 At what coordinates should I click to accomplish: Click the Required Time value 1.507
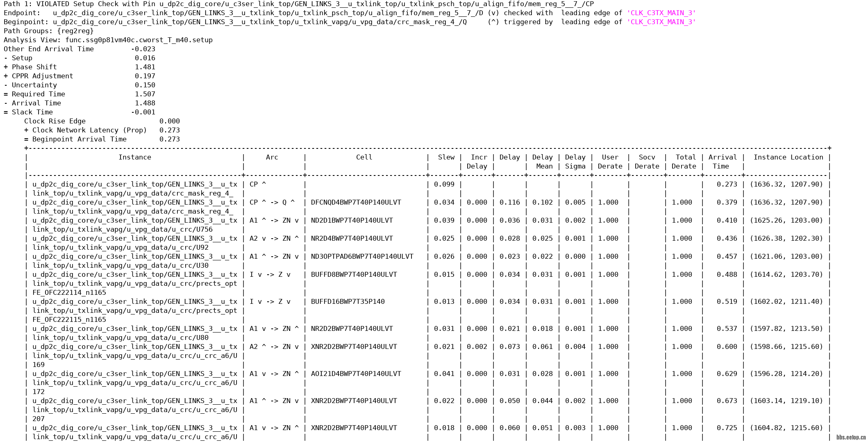click(145, 94)
